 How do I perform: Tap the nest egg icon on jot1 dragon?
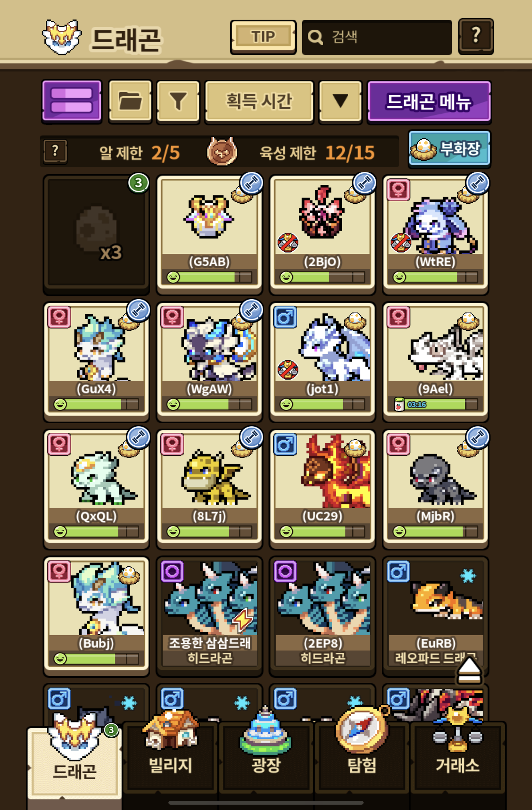pos(355,321)
